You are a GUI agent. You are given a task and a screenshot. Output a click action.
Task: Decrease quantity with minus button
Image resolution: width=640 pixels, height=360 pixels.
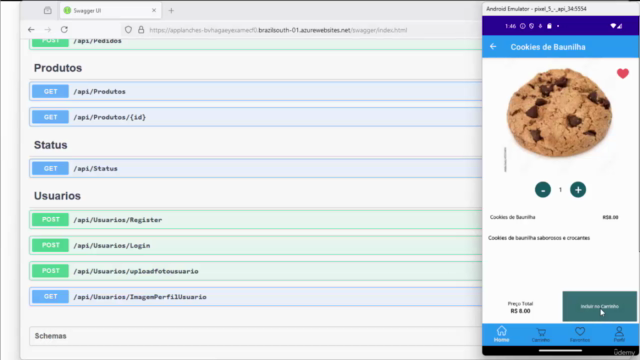coord(543,190)
